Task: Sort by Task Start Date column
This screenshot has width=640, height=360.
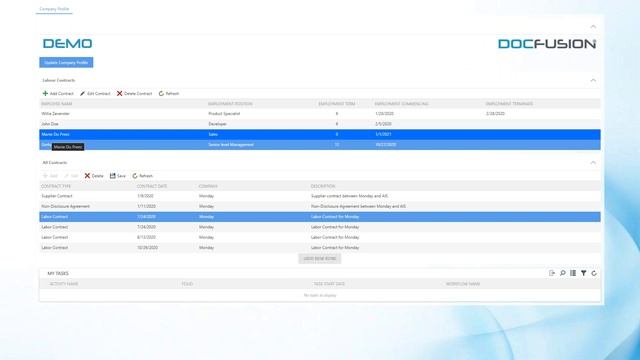Action: click(x=329, y=284)
